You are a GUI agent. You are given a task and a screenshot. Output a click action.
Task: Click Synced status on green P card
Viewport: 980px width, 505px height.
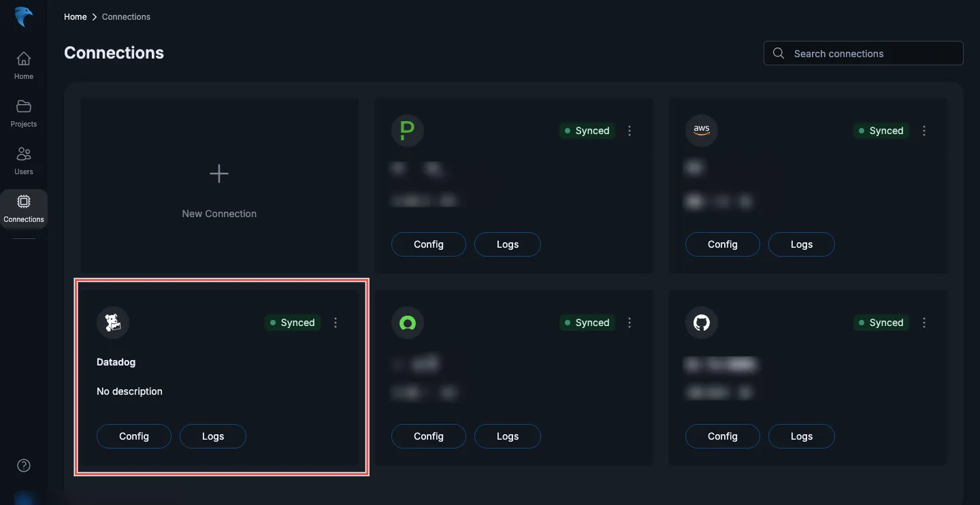[587, 131]
